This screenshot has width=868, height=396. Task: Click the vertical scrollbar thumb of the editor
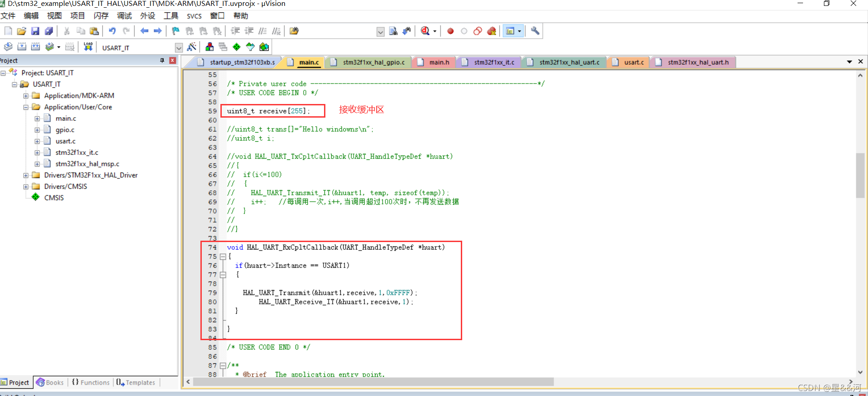click(x=860, y=175)
